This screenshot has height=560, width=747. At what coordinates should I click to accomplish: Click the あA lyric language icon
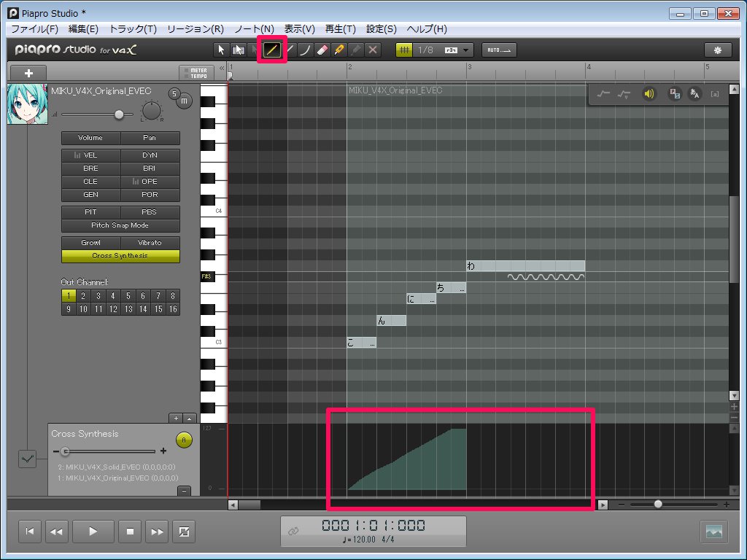tap(694, 94)
